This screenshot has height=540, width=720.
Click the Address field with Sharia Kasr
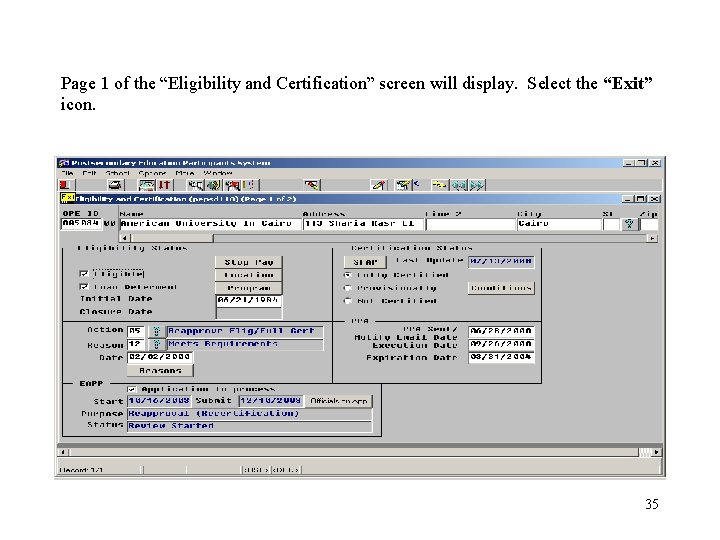click(363, 224)
